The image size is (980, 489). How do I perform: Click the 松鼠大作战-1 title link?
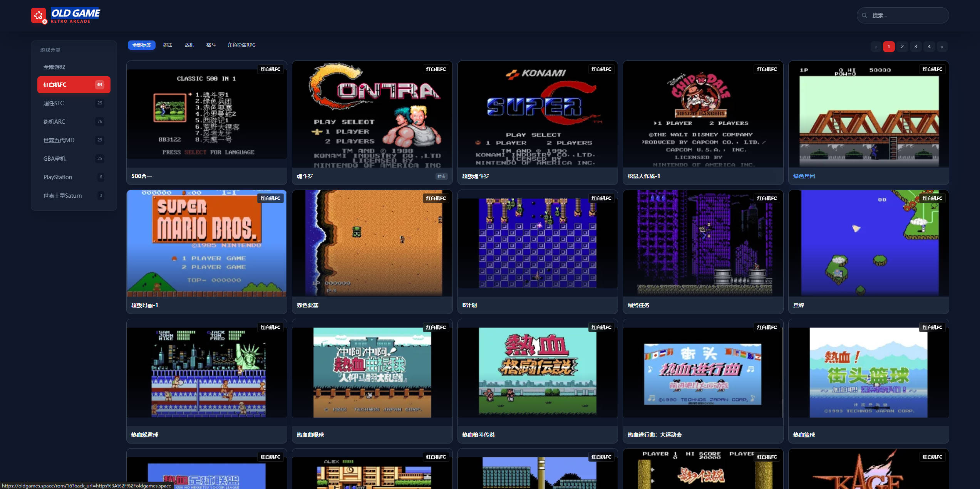pyautogui.click(x=644, y=176)
